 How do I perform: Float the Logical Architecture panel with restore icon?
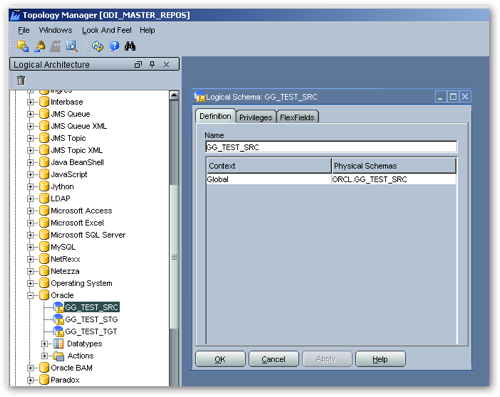tap(138, 64)
